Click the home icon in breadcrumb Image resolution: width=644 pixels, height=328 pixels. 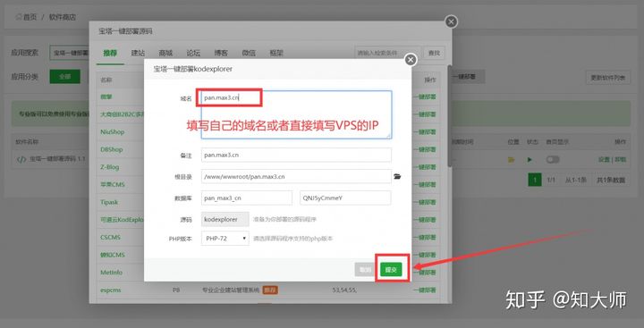[x=18, y=17]
